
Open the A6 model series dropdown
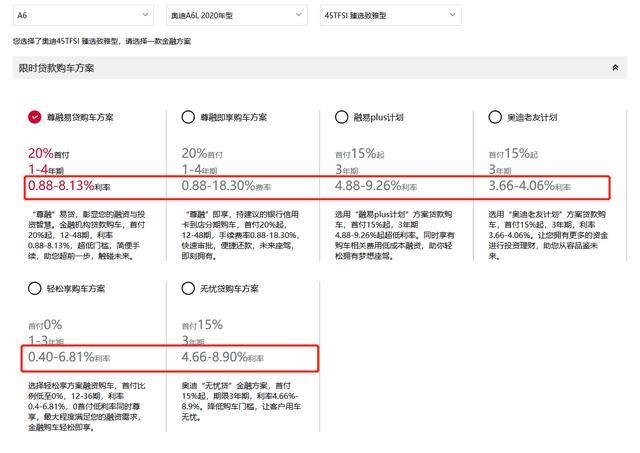(83, 15)
